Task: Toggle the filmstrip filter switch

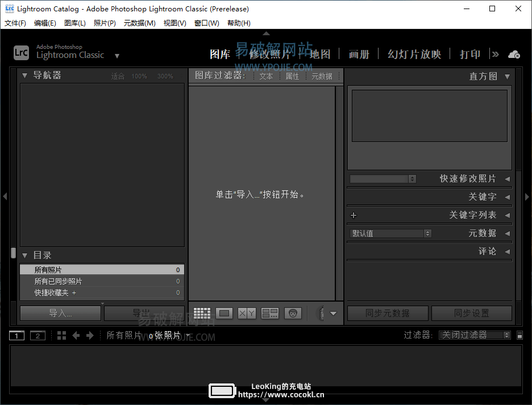Action: pos(519,335)
